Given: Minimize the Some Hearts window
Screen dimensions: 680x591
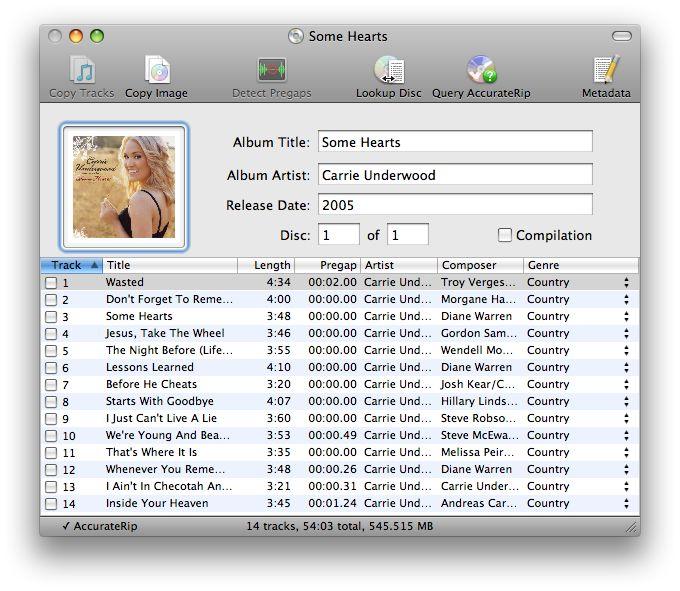Looking at the screenshot, I should click(76, 36).
